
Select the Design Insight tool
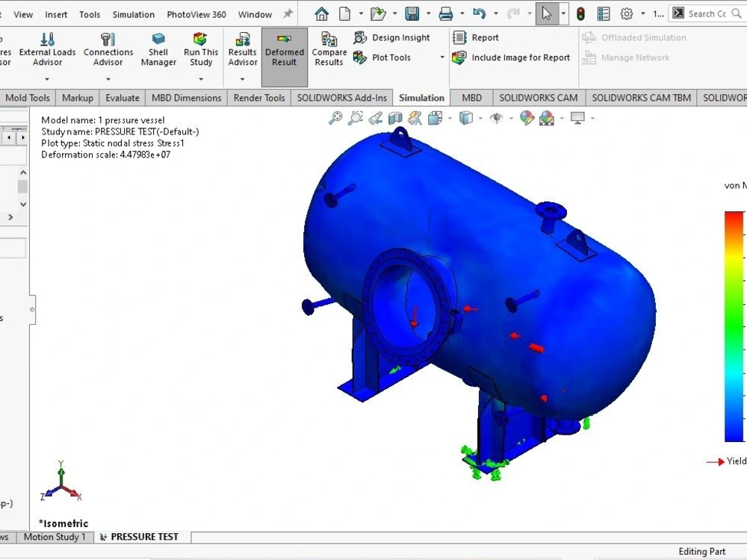point(394,37)
